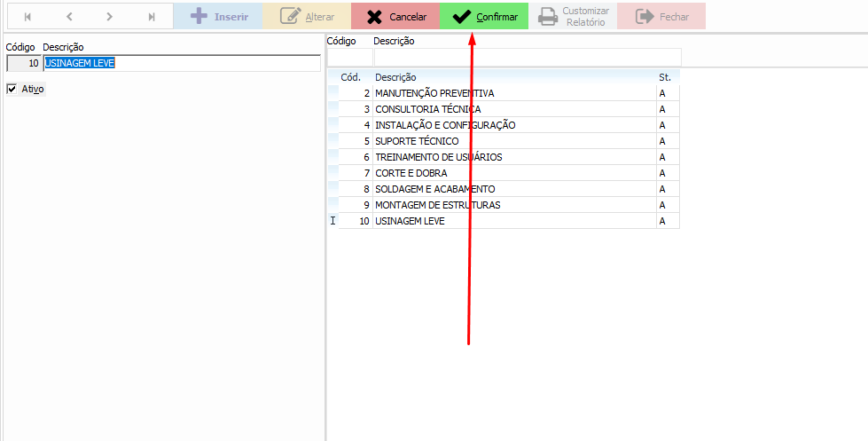This screenshot has width=868, height=441.
Task: Click the St. column header
Action: coord(667,77)
